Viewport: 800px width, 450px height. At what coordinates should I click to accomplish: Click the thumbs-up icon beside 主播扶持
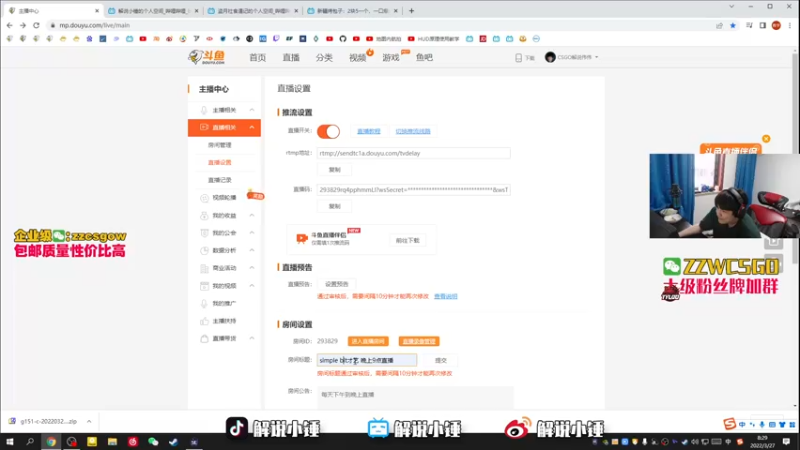pyautogui.click(x=204, y=321)
